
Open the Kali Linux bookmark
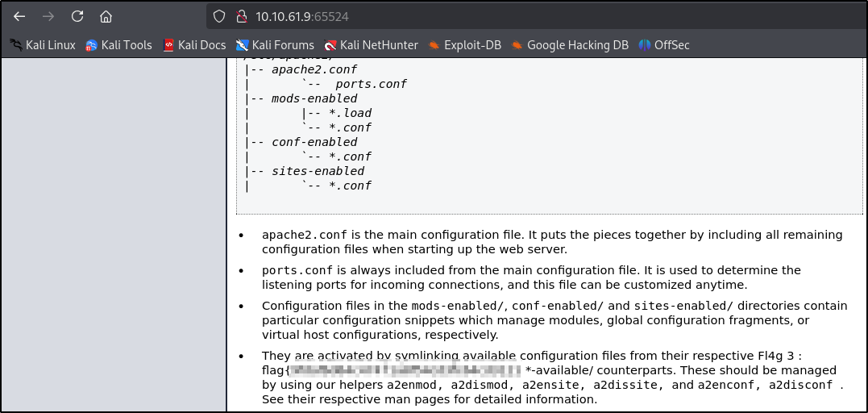(42, 45)
